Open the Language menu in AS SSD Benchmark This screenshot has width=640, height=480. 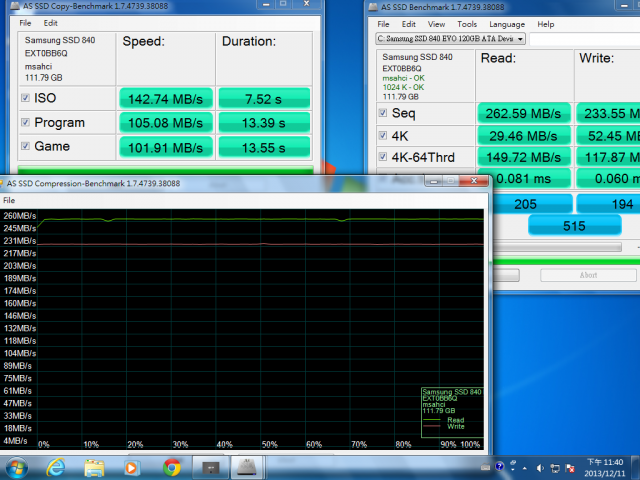pyautogui.click(x=507, y=24)
